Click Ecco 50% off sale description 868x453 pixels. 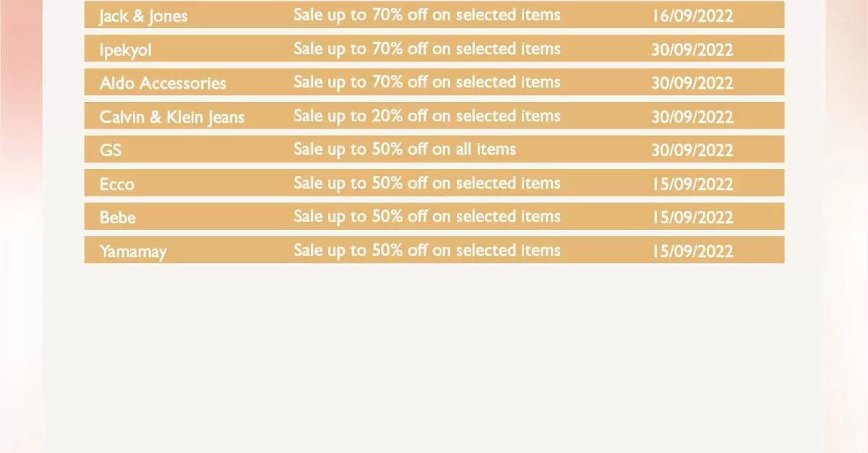tap(427, 184)
